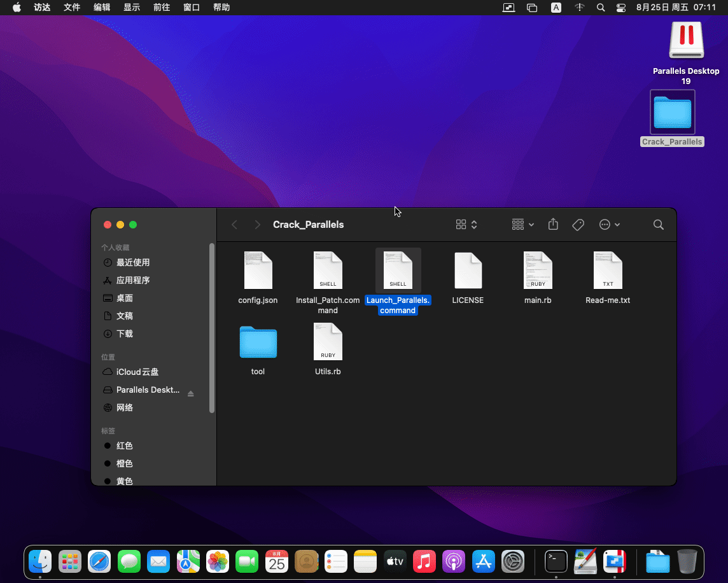Go back in Finder navigation

(x=234, y=225)
